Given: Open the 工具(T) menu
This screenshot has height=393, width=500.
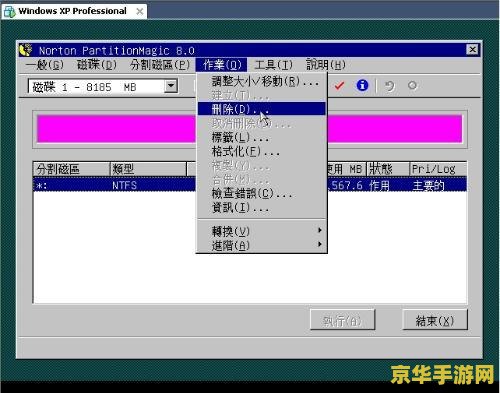Looking at the screenshot, I should pos(273,65).
